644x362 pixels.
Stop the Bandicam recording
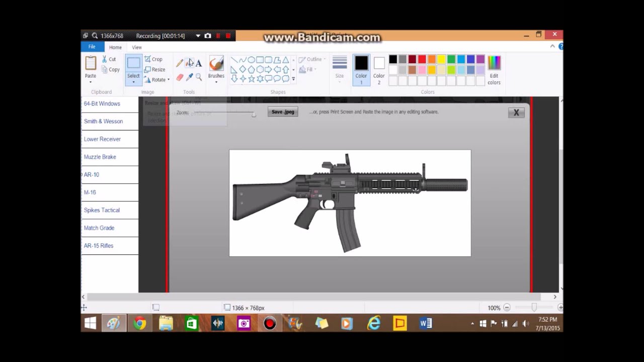pos(228,36)
